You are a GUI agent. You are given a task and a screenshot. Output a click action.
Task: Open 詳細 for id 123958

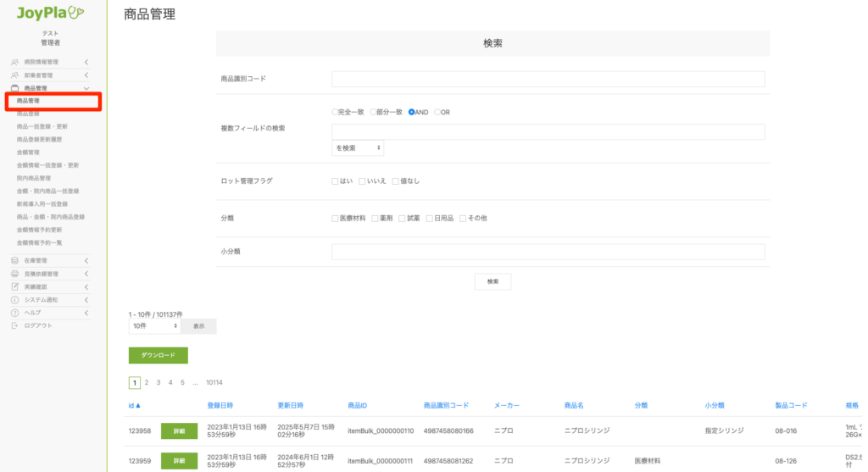(180, 430)
